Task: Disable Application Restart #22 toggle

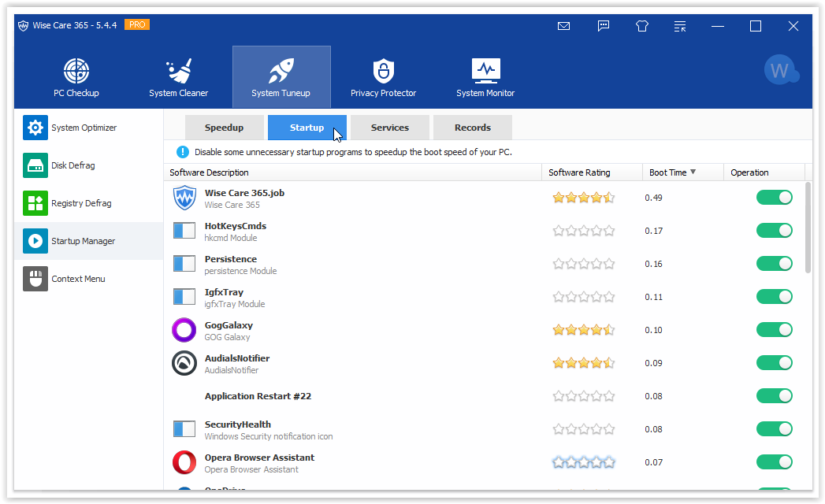Action: point(775,396)
